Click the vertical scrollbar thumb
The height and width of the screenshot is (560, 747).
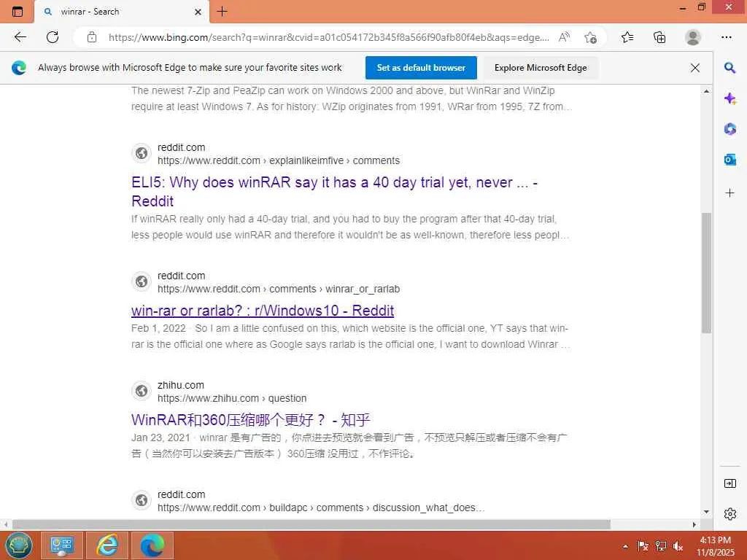pos(706,273)
